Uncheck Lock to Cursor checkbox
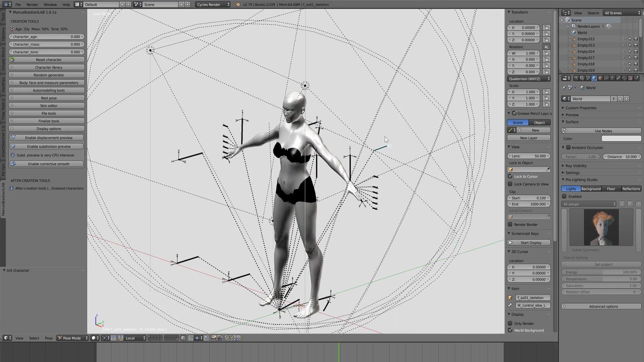This screenshot has width=644, height=362. (510, 176)
